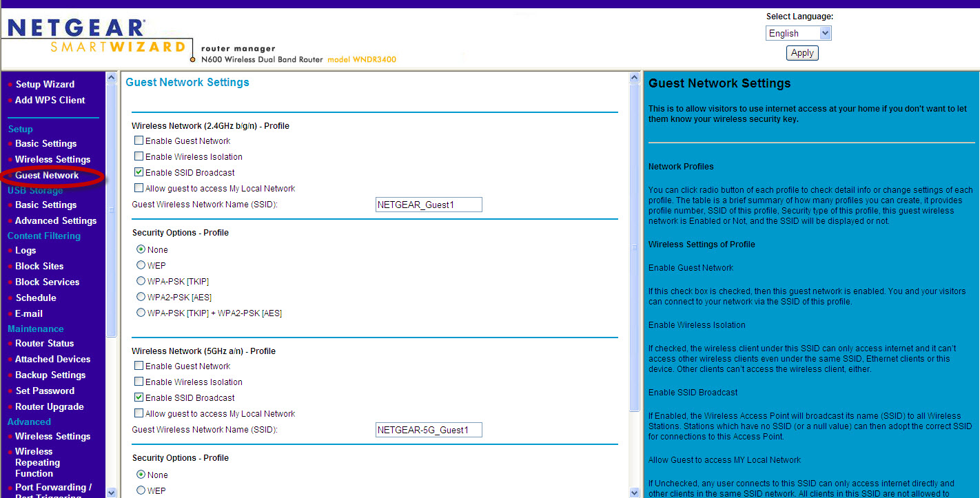
Task: Click the model WNDR3400 text
Action: [362, 59]
